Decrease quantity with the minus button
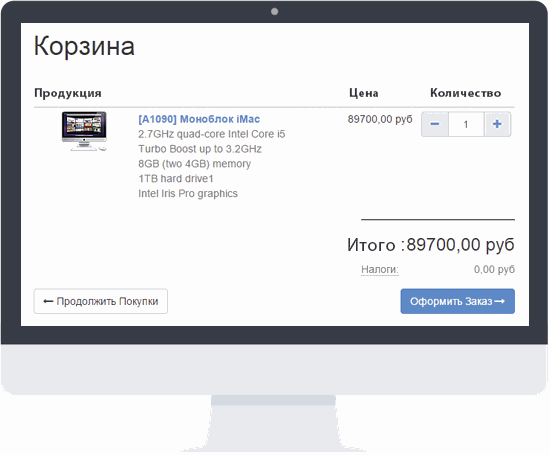550x455 pixels. (x=435, y=124)
